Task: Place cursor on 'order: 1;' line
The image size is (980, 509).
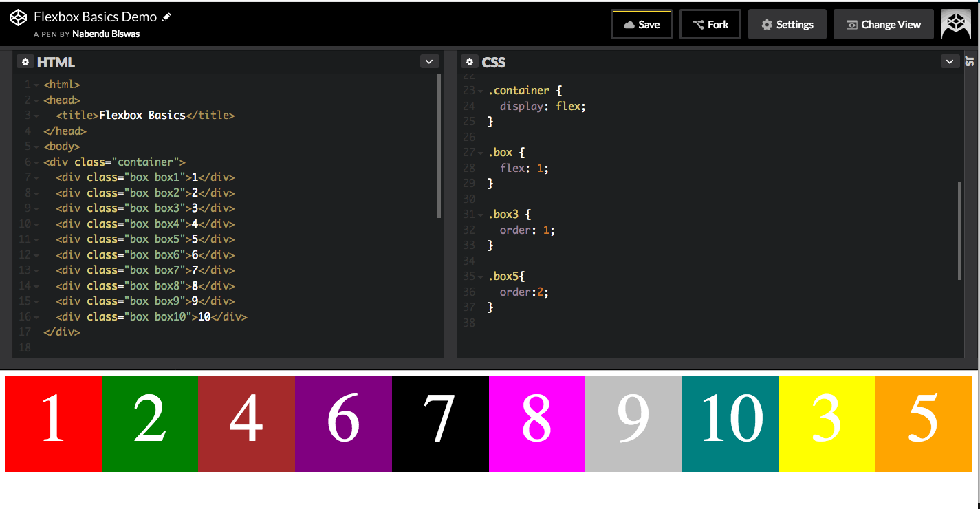Action: tap(527, 230)
